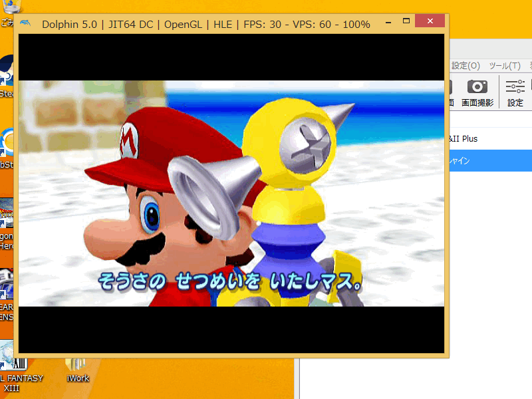Close the Dolphin game window
This screenshot has height=399, width=532.
[x=430, y=22]
